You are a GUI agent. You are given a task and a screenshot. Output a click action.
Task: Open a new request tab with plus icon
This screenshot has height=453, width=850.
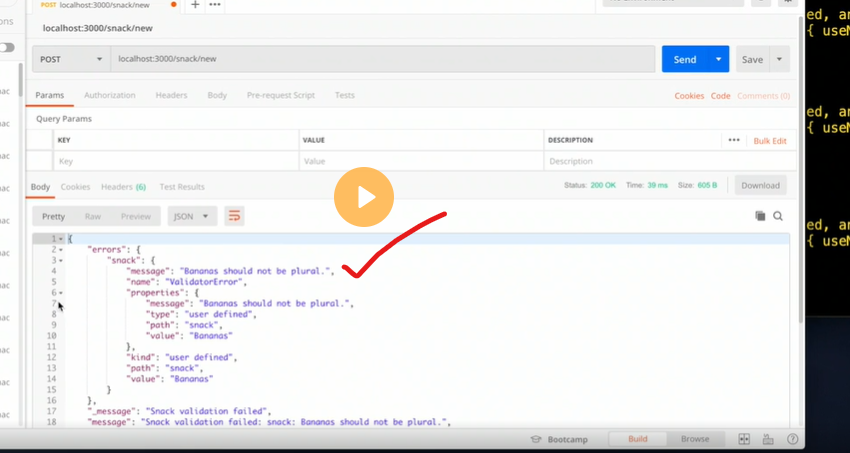pos(195,5)
